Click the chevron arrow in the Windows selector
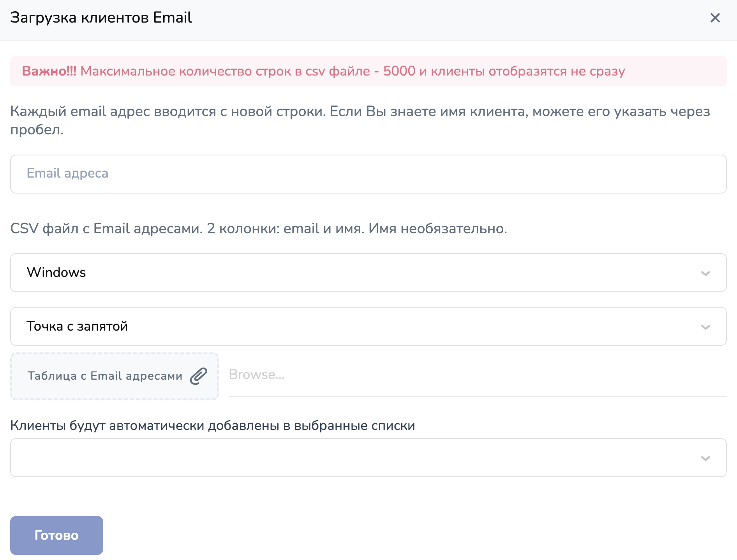Screen dimensions: 737x560 tap(705, 273)
